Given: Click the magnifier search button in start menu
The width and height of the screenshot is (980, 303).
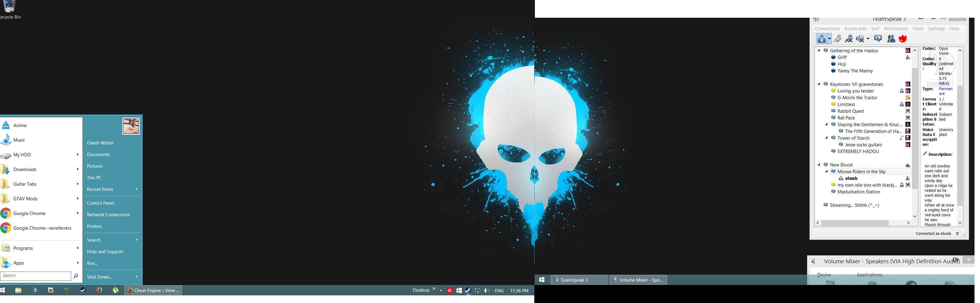Looking at the screenshot, I should click(76, 276).
